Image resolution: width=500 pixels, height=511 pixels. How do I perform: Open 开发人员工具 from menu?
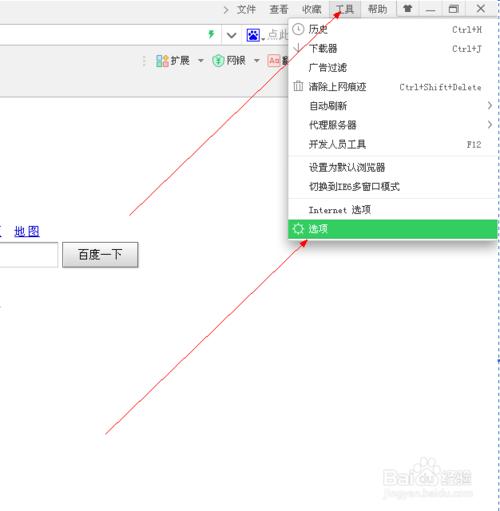[x=393, y=144]
